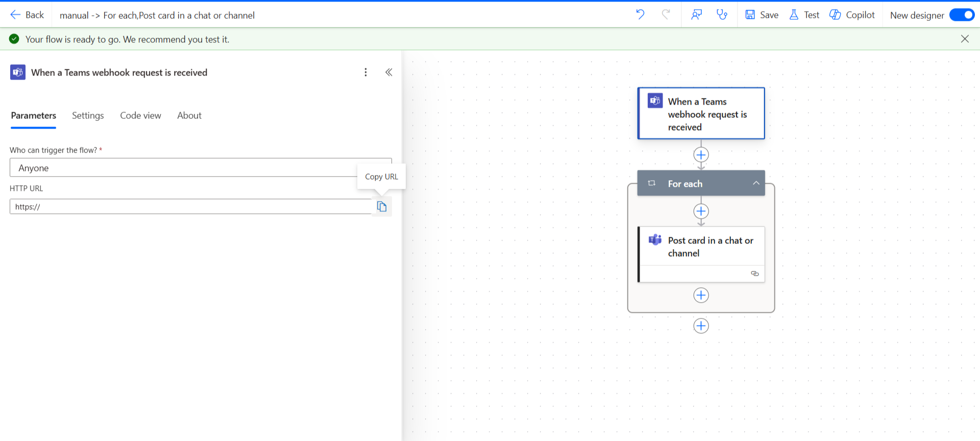
Task: Click Teams icon on Post card action
Action: tap(655, 239)
